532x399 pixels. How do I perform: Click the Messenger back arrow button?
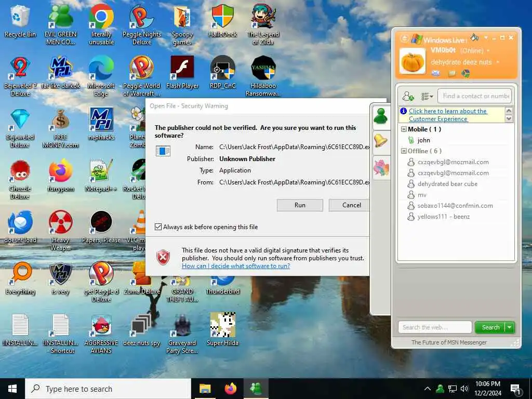point(404,38)
